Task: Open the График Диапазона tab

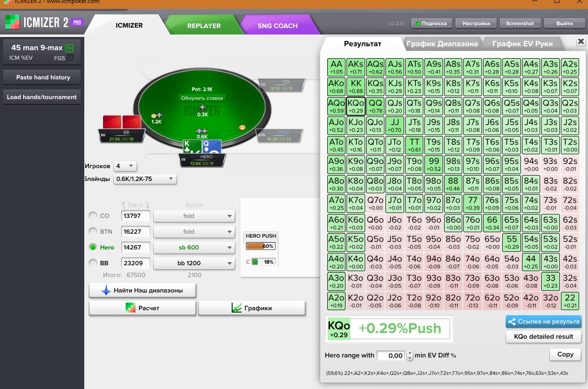Action: coord(442,44)
